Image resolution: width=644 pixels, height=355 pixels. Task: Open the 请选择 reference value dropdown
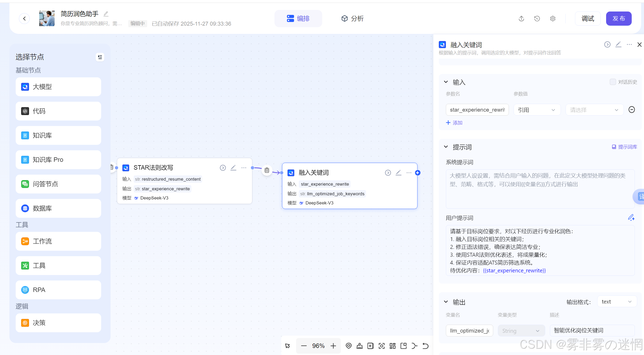594,110
